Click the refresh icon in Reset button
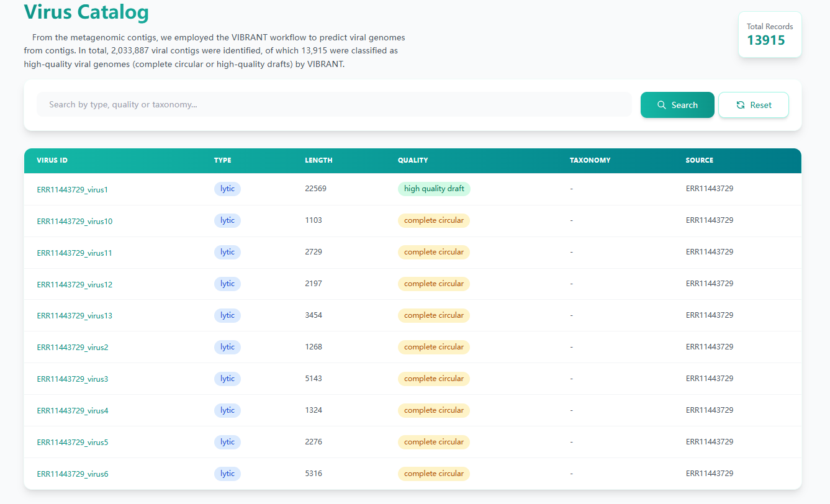Screen dimensions: 830x504 [x=741, y=105]
